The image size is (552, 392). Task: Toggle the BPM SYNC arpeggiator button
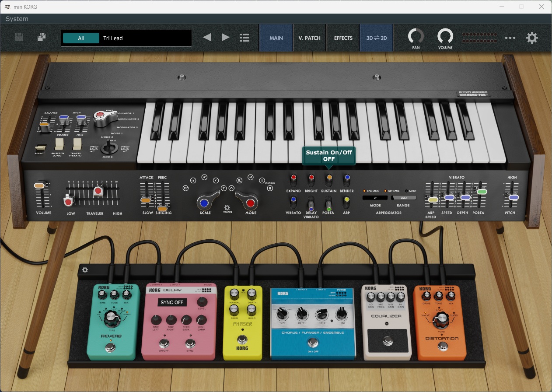pos(364,191)
